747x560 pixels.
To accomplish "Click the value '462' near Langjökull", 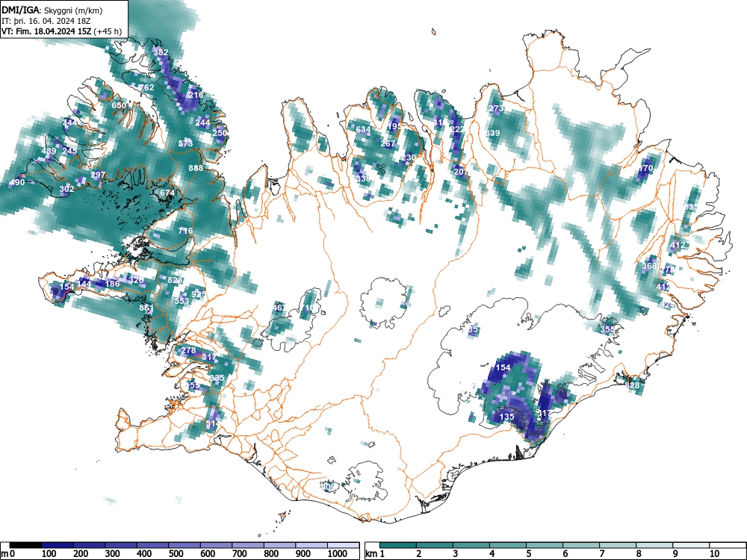I will (x=279, y=308).
